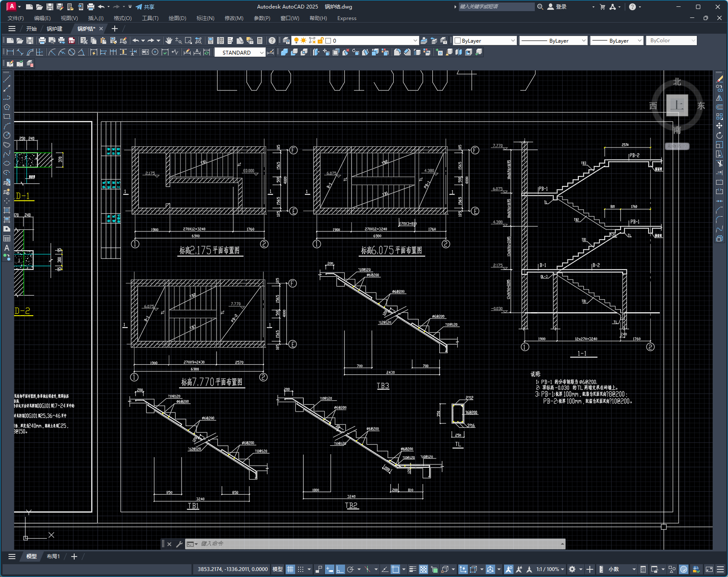Toggle transparency display in status bar
The height and width of the screenshot is (577, 728).
423,569
